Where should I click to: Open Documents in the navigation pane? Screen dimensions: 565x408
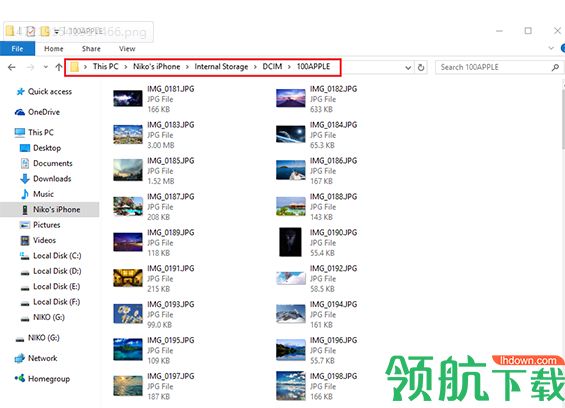pyautogui.click(x=46, y=163)
